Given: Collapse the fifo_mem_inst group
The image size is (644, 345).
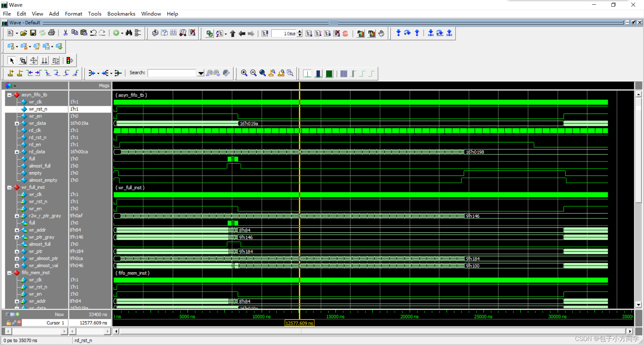Looking at the screenshot, I should pyautogui.click(x=9, y=273).
